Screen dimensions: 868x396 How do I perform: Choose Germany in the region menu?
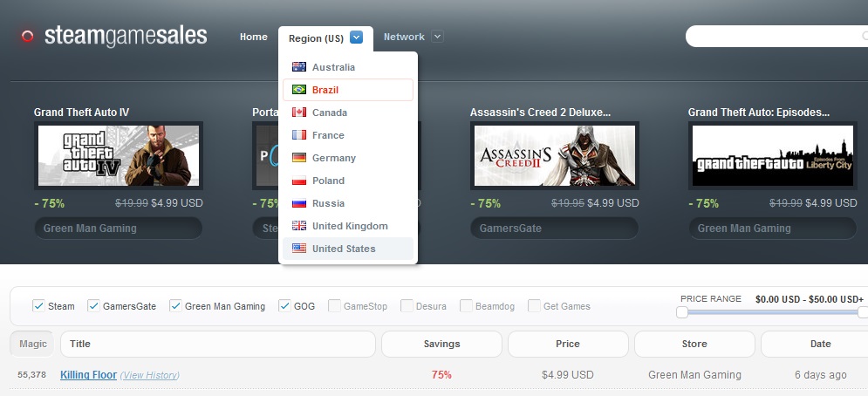tap(348, 158)
